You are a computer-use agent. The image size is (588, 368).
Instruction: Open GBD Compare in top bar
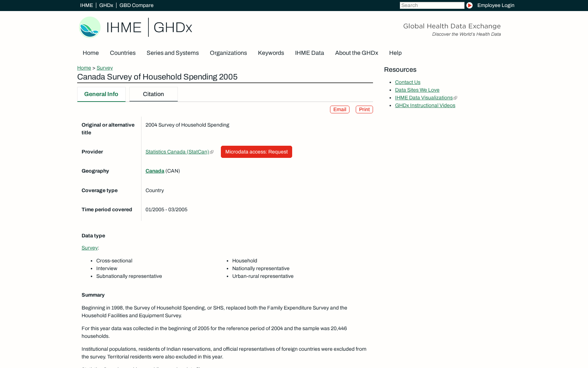point(136,5)
